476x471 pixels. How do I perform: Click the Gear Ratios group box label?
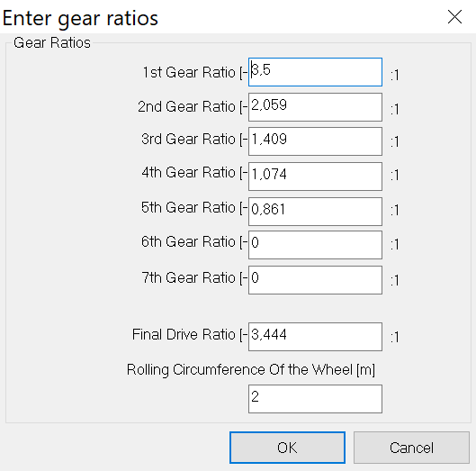[x=52, y=43]
